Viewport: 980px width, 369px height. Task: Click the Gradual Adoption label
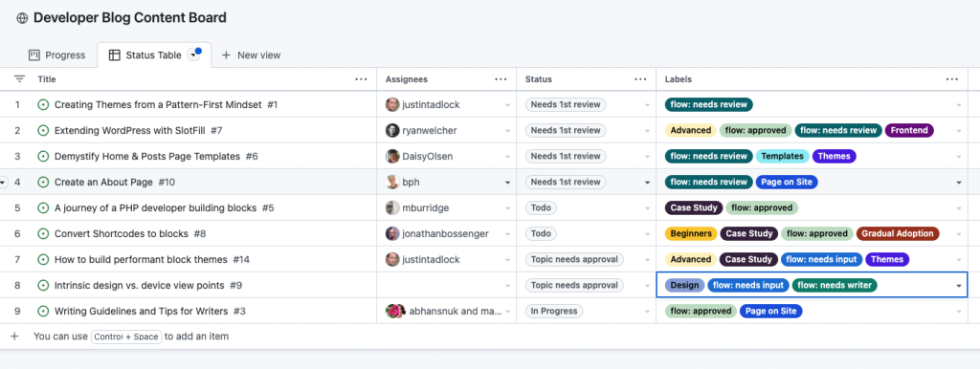pos(898,233)
